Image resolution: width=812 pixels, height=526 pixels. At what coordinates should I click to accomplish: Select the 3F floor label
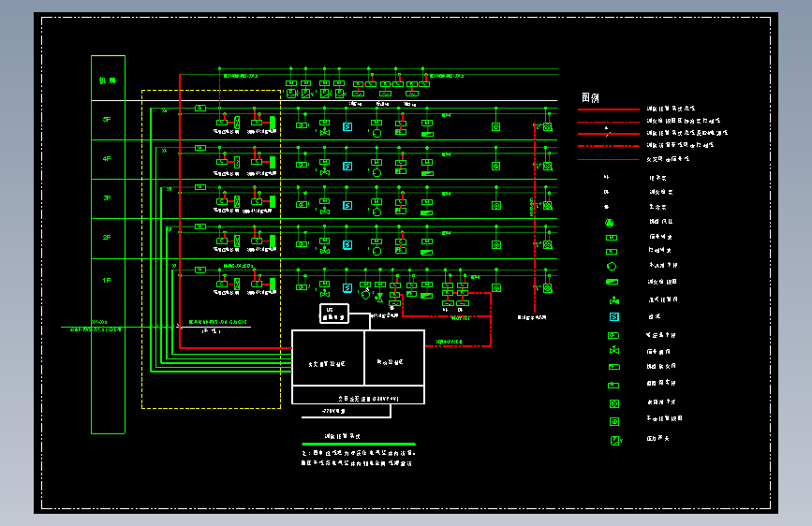point(107,198)
